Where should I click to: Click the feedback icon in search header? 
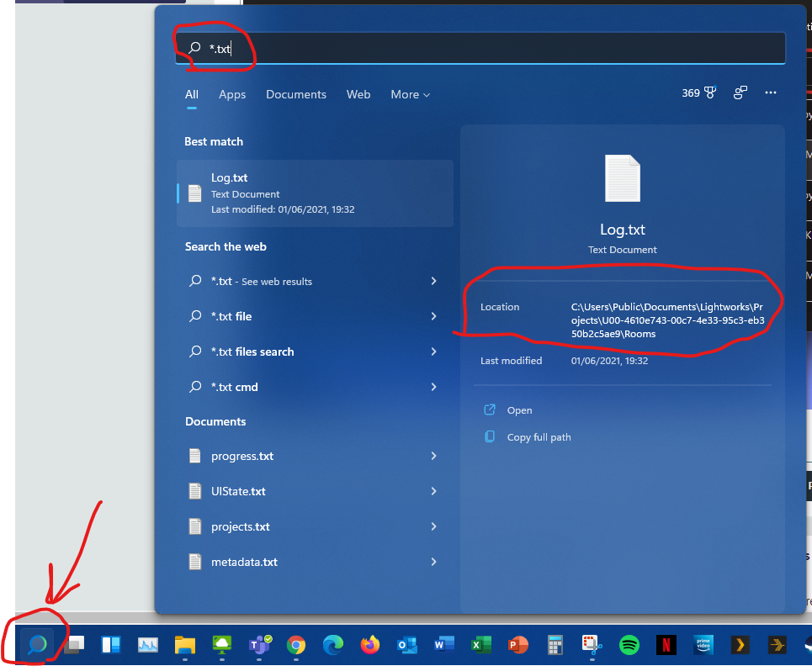click(x=740, y=93)
